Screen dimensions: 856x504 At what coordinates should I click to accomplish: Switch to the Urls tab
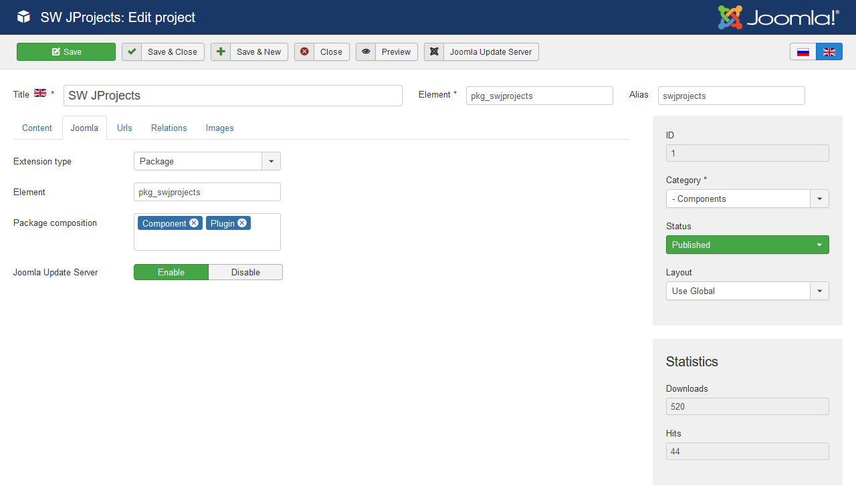[124, 128]
